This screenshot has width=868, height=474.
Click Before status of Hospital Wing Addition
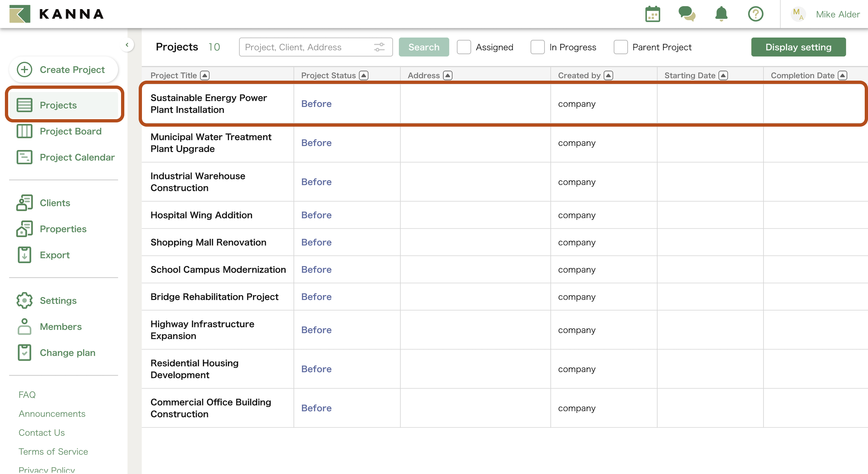tap(316, 215)
